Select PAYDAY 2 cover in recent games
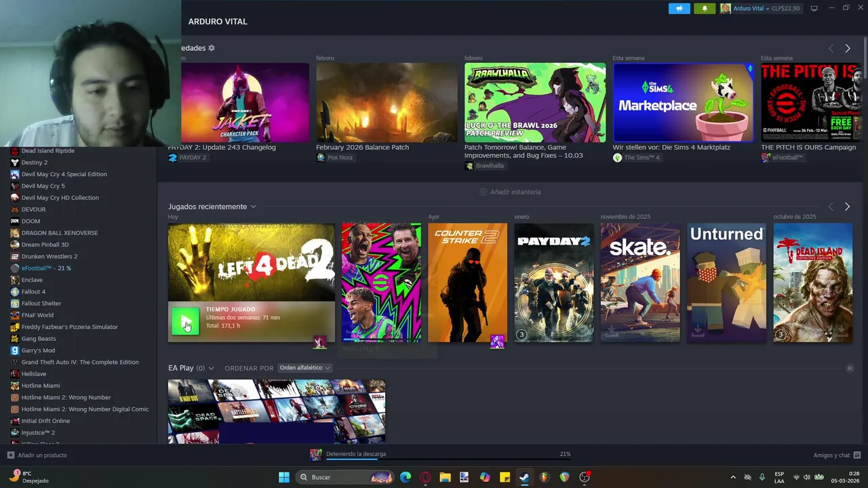The width and height of the screenshot is (868, 488). (x=554, y=283)
